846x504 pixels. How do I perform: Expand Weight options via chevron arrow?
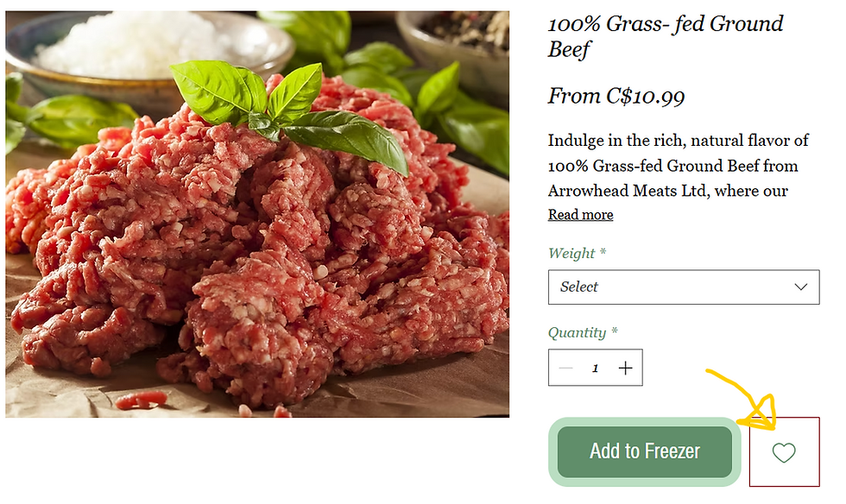click(801, 287)
